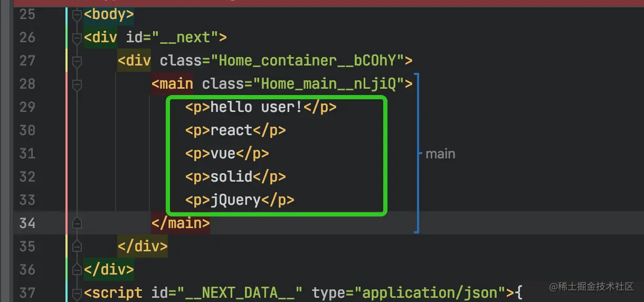Click line number 27 in the gutter
The width and height of the screenshot is (644, 302).
point(27,61)
